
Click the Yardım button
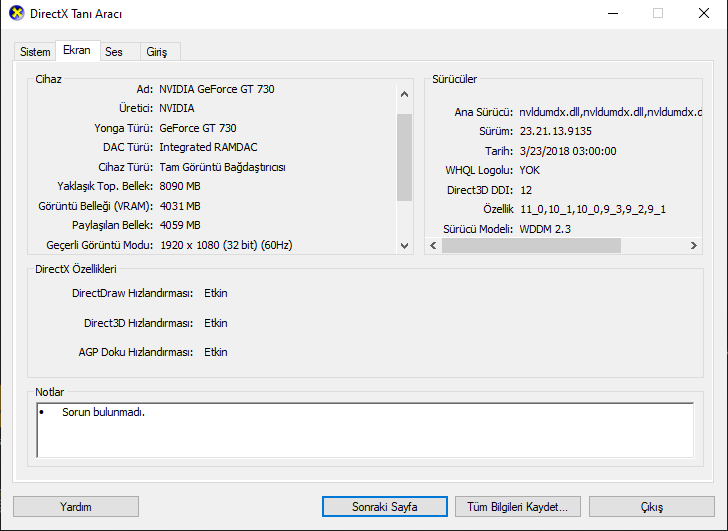pyautogui.click(x=76, y=506)
